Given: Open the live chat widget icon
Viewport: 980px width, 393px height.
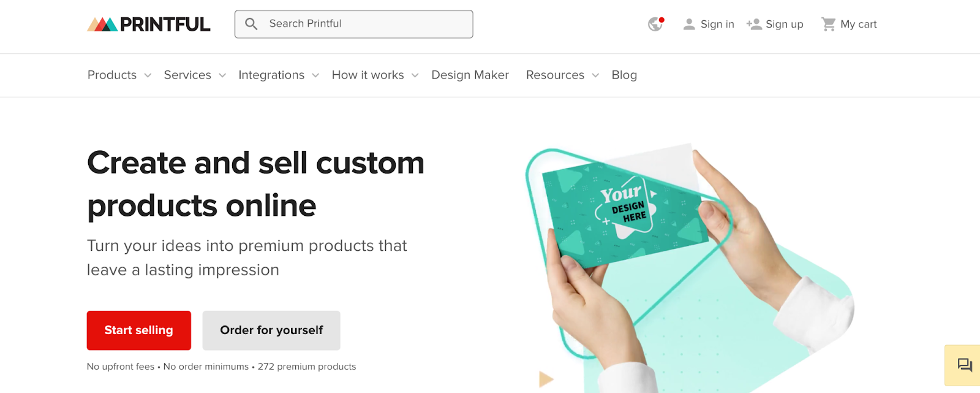Looking at the screenshot, I should click(965, 365).
